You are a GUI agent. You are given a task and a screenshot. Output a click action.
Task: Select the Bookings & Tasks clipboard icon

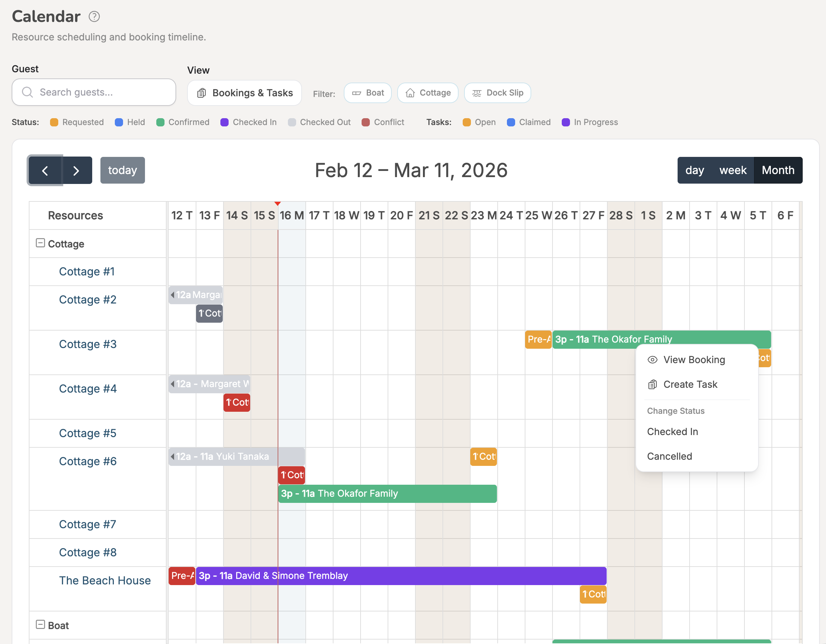pyautogui.click(x=202, y=92)
